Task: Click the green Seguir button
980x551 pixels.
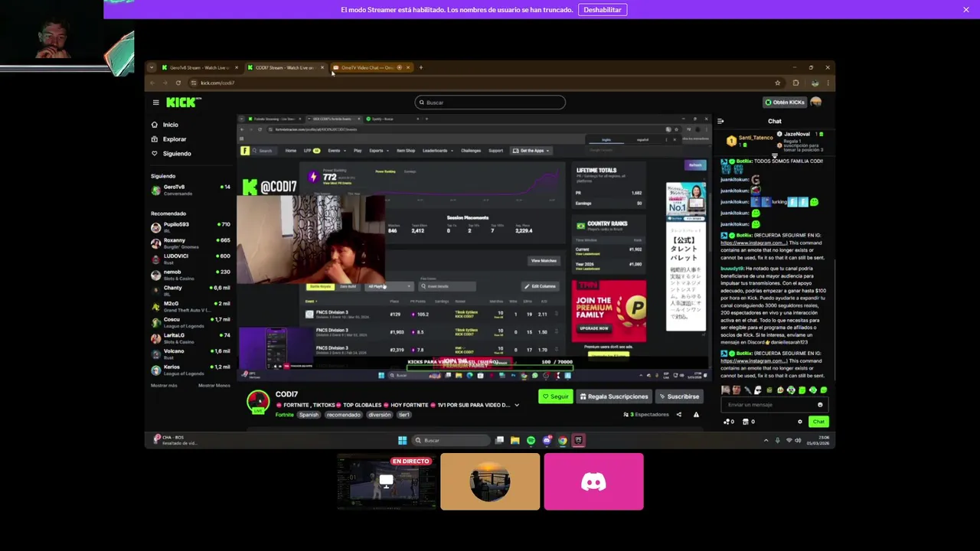Action: (556, 396)
